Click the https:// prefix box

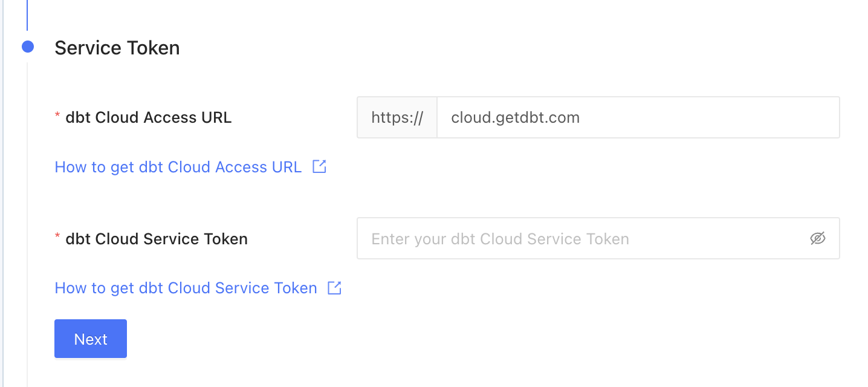click(x=397, y=117)
